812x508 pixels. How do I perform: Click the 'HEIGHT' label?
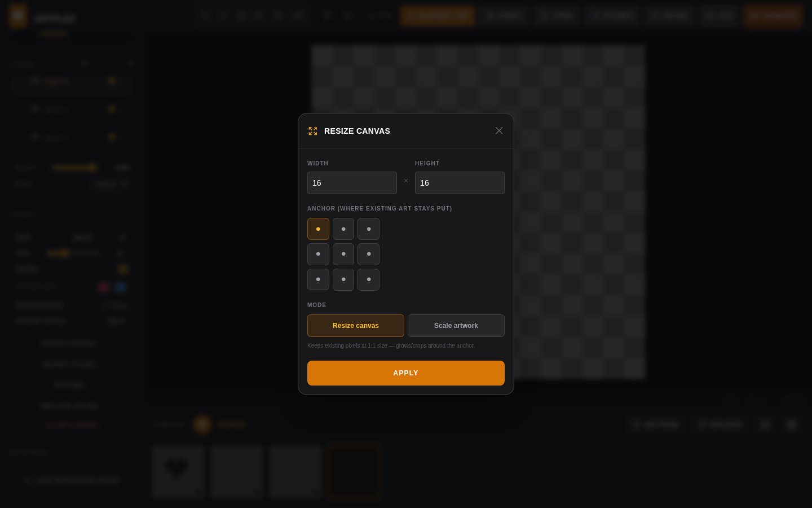point(427,163)
